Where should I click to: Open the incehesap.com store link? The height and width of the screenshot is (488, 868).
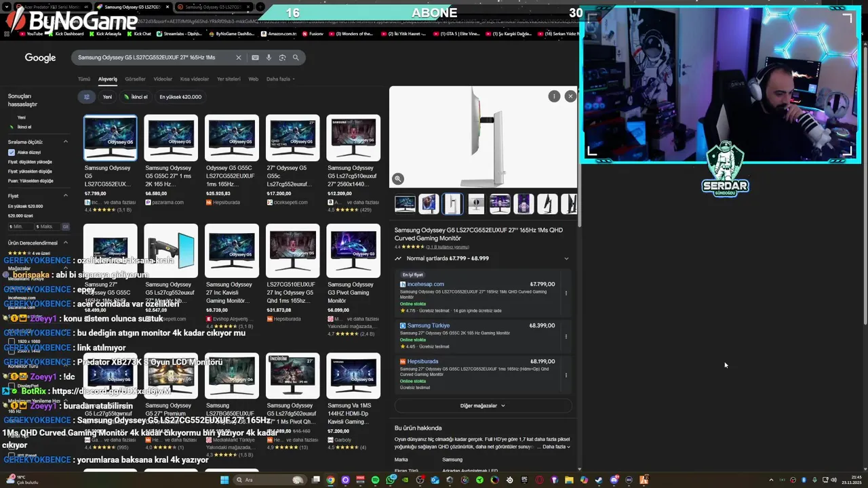coord(425,284)
